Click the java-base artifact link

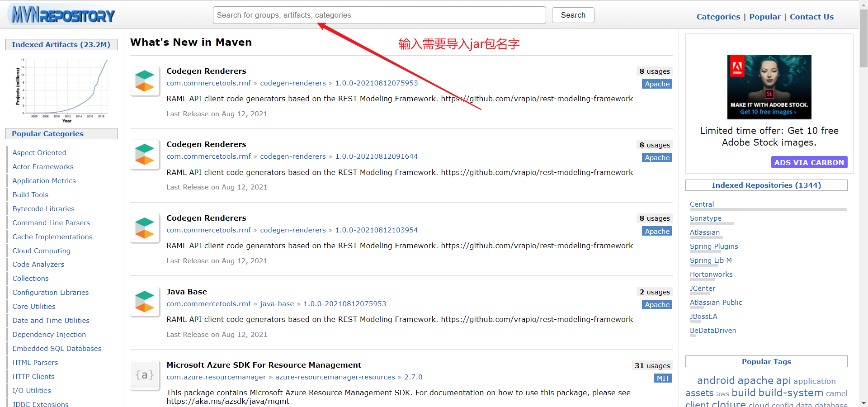coord(277,303)
